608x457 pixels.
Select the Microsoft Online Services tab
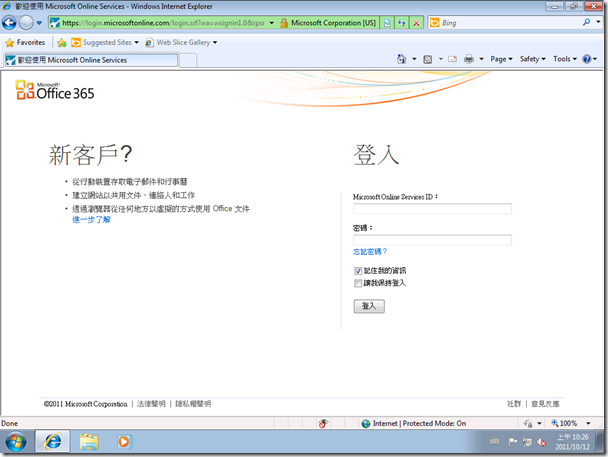[x=91, y=60]
